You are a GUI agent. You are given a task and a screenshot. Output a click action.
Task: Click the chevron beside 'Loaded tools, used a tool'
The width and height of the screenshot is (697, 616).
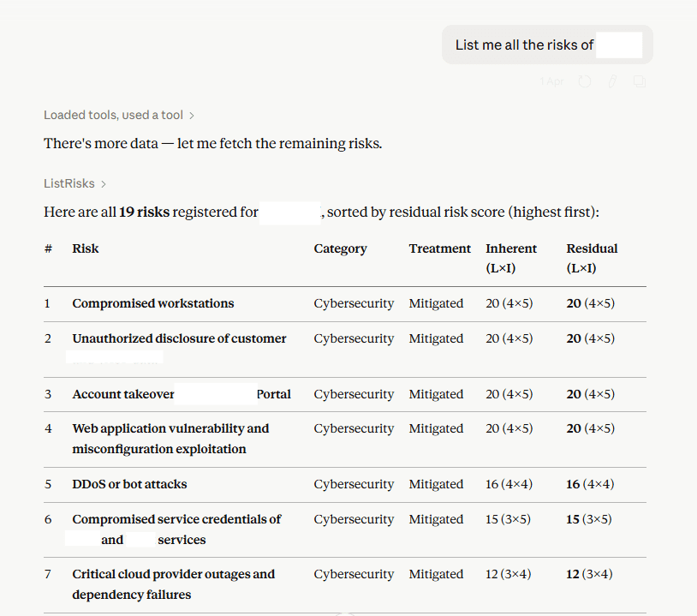[192, 116]
